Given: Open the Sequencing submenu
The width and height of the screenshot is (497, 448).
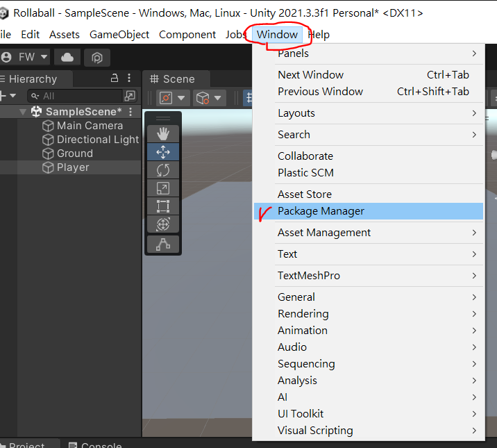Looking at the screenshot, I should click(x=369, y=364).
